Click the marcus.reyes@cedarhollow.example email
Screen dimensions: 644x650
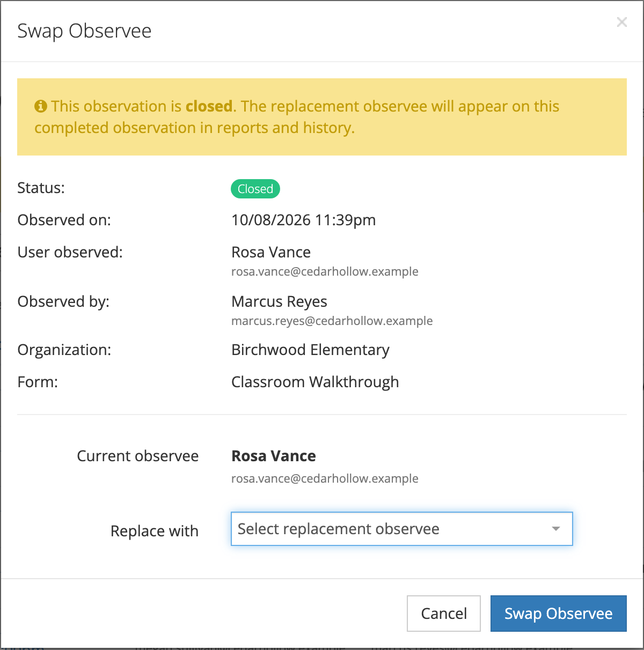(332, 321)
